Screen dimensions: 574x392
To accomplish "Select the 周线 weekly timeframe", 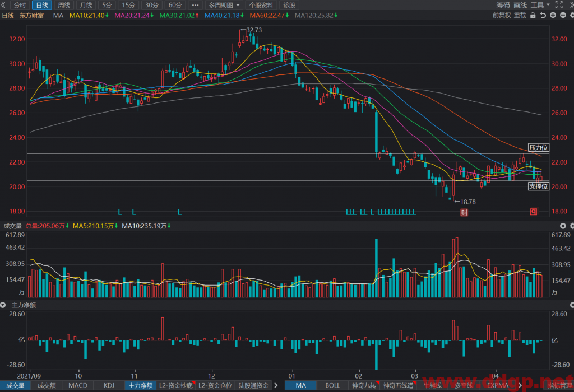I will click(64, 5).
